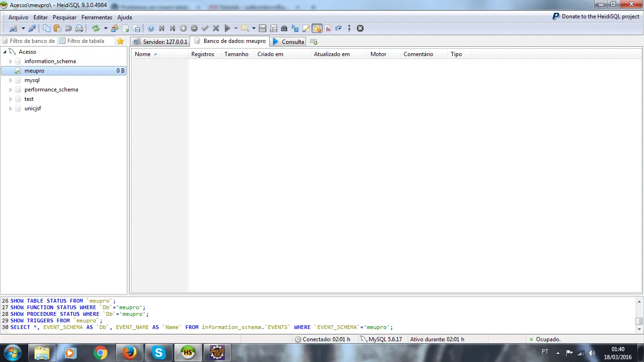
Task: Click the user manager icon
Action: [115, 28]
